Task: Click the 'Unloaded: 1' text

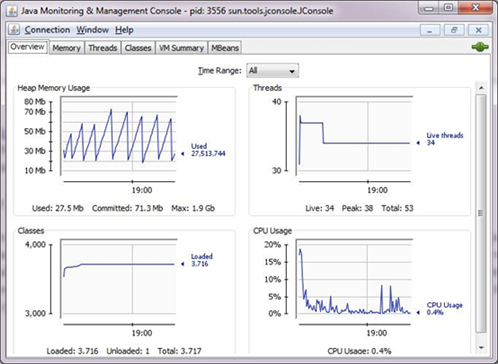Action: pos(128,351)
